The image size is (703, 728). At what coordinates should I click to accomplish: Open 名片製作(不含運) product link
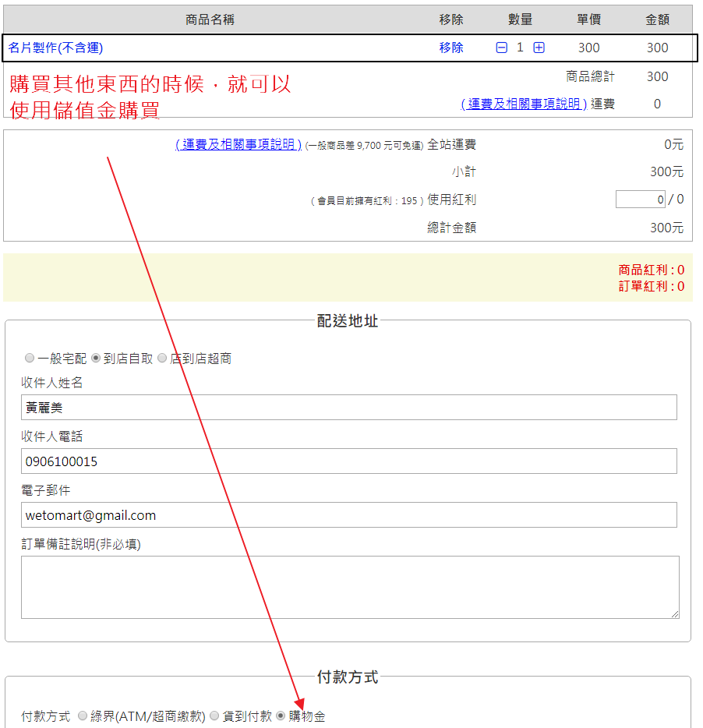coord(55,48)
